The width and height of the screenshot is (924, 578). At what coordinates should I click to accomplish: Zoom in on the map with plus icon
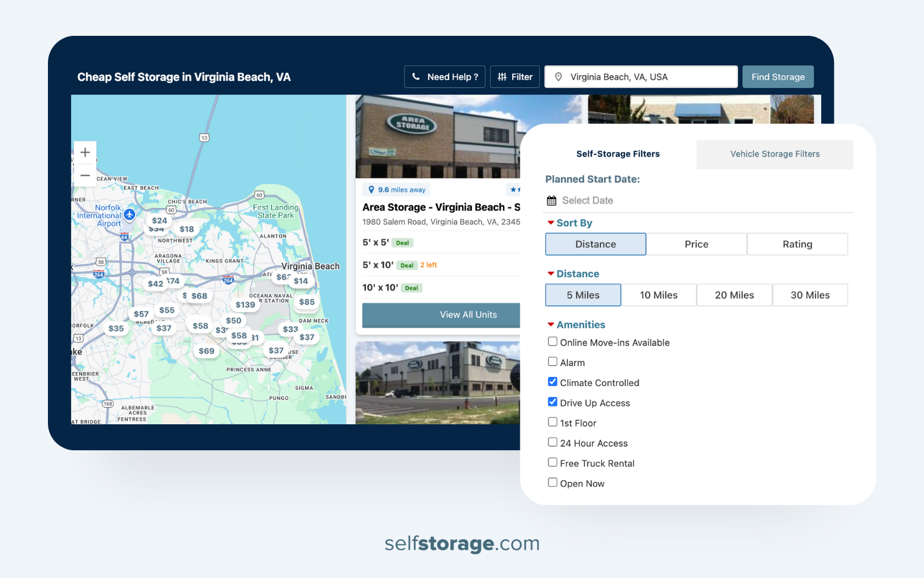click(85, 152)
